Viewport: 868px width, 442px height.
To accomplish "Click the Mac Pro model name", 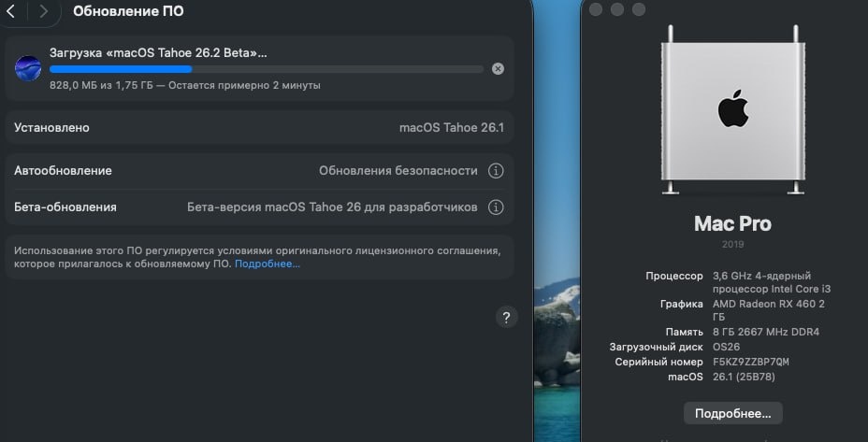I will click(x=733, y=224).
